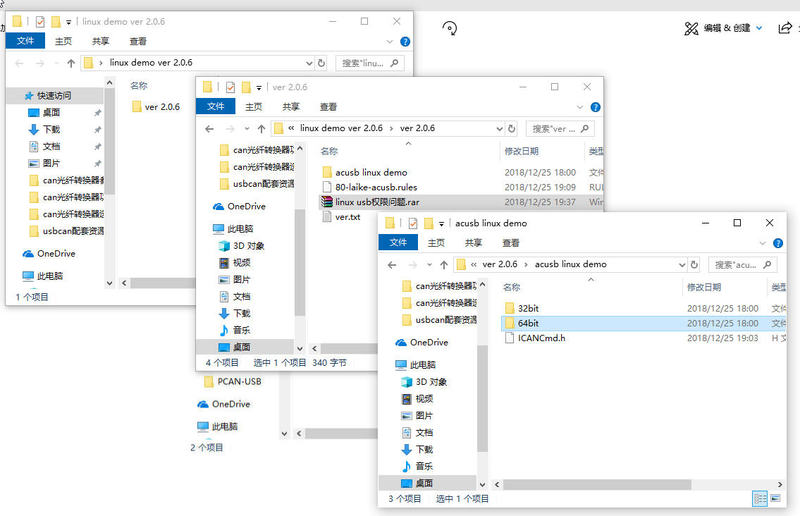Sort by 名称 column in linux demo ver 2.0.6 window
Screen dimensions: 800x516
pos(139,86)
